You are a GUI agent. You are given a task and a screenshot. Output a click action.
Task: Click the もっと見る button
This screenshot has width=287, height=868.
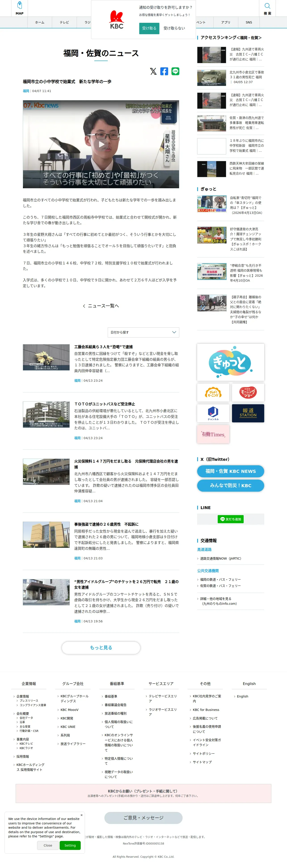[x=101, y=648]
